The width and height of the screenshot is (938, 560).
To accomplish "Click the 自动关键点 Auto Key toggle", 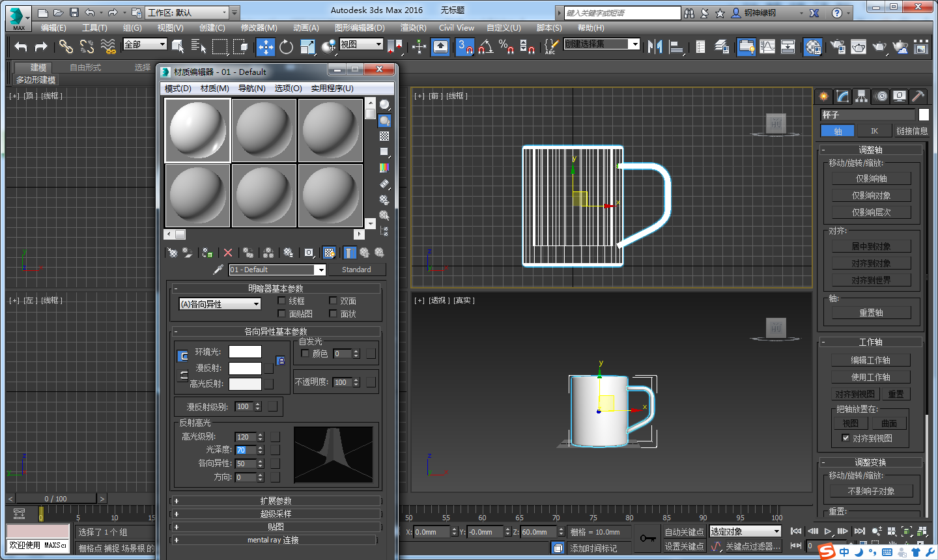I will (x=684, y=532).
